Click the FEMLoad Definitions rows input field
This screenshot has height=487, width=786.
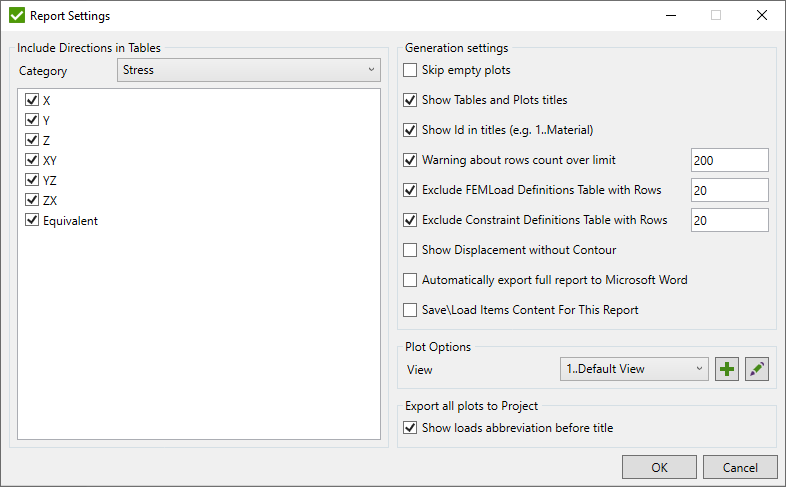729,190
